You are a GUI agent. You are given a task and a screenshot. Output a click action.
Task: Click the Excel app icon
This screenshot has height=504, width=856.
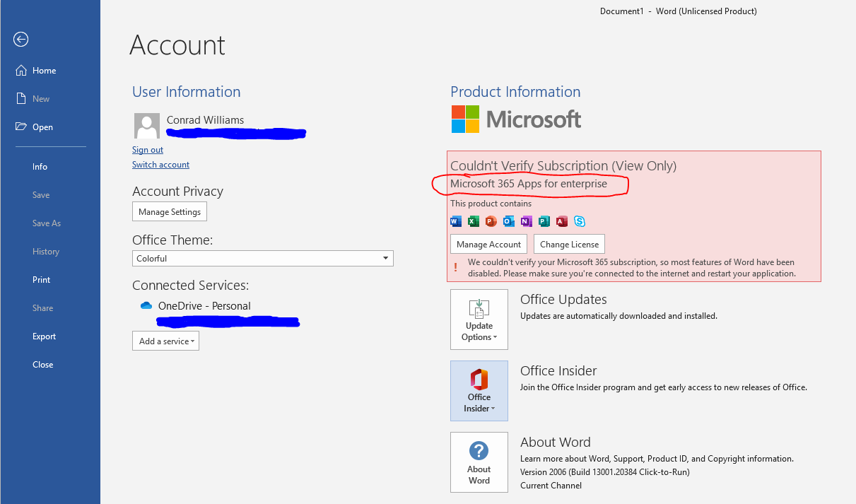click(474, 221)
